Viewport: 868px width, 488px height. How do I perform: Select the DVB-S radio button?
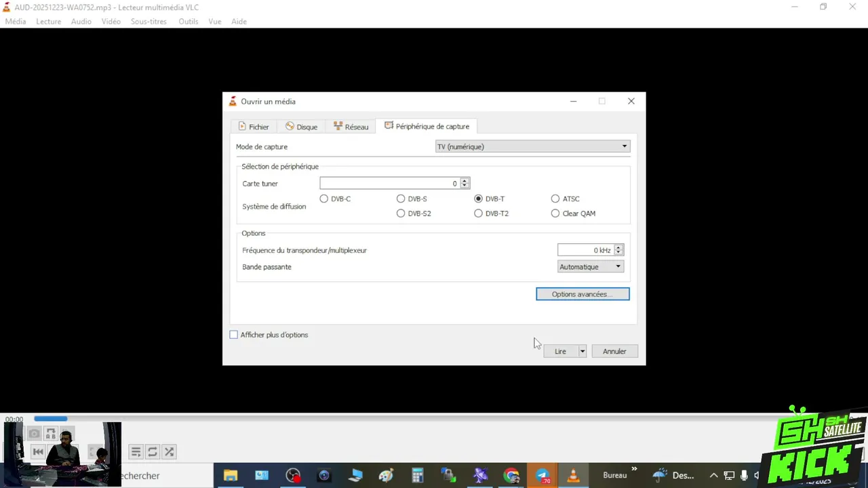click(401, 199)
